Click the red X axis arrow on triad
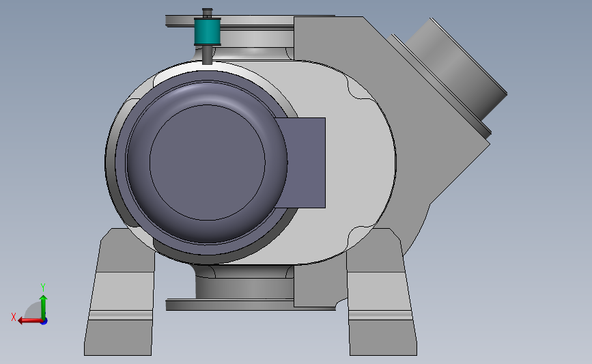The image size is (592, 364). (x=29, y=320)
